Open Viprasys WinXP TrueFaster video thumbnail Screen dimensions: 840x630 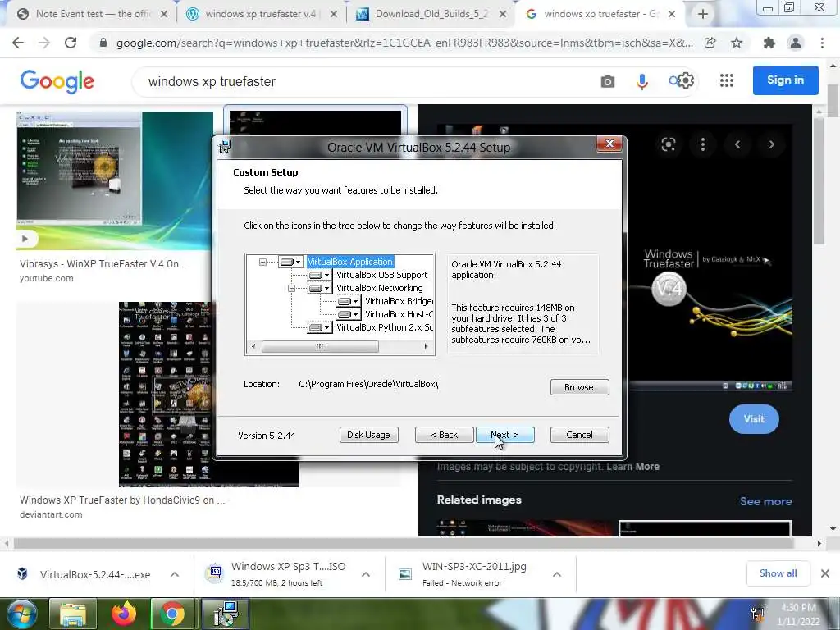click(115, 180)
